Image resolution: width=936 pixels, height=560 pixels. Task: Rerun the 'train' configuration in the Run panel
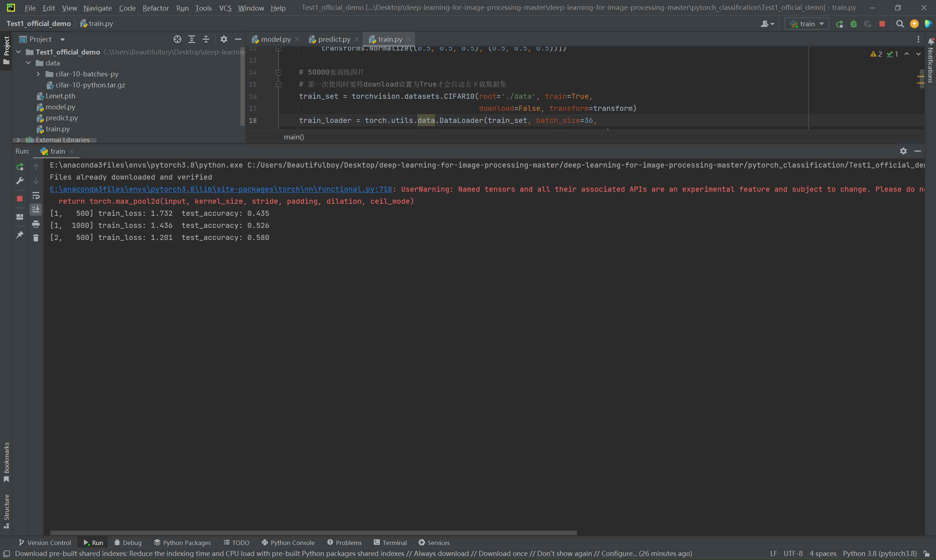(20, 166)
